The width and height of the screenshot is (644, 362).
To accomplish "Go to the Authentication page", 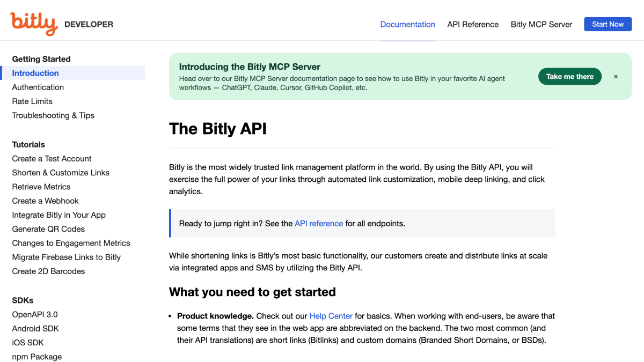I will (38, 87).
